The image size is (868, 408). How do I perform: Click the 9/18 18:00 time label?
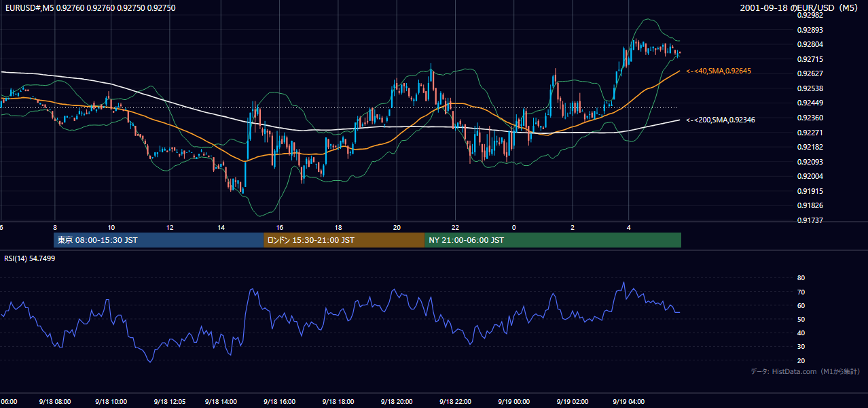pyautogui.click(x=338, y=401)
